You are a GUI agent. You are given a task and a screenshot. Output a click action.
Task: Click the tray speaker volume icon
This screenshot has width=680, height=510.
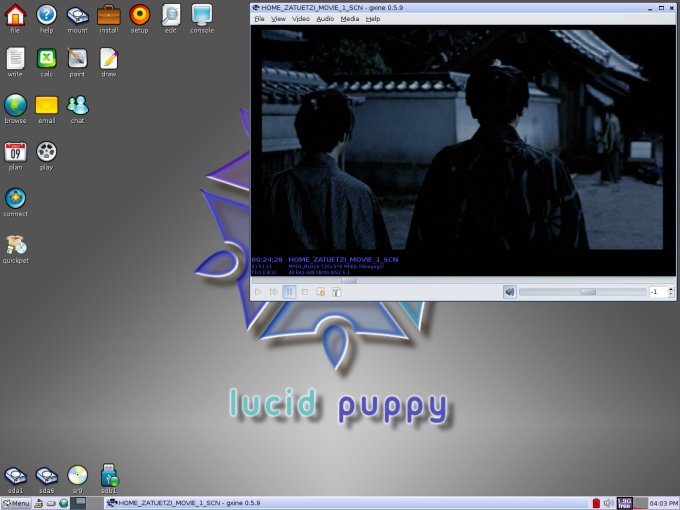pyautogui.click(x=609, y=503)
